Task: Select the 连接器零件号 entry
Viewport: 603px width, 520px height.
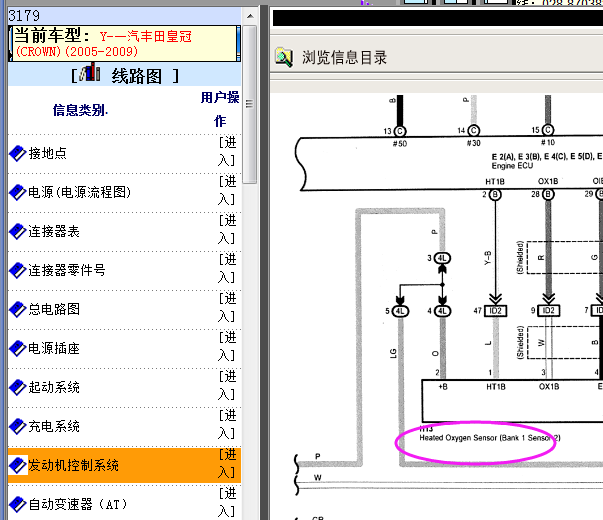Action: click(x=67, y=270)
